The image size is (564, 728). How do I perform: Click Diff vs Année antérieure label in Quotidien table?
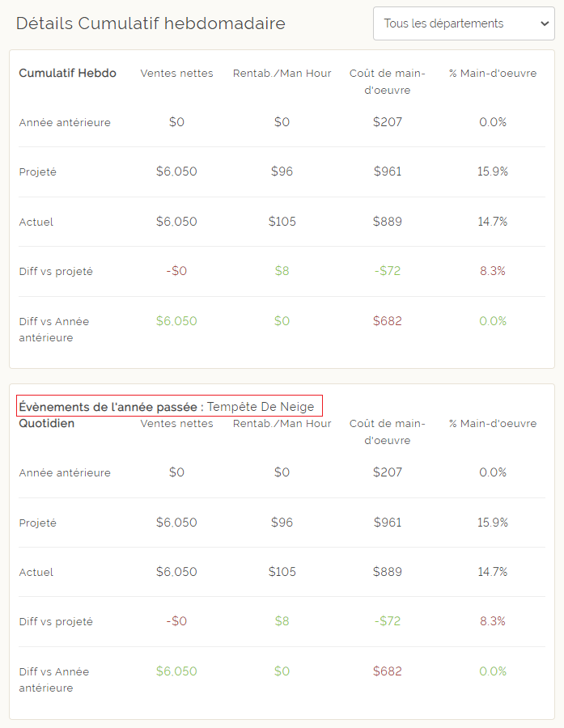pyautogui.click(x=54, y=679)
